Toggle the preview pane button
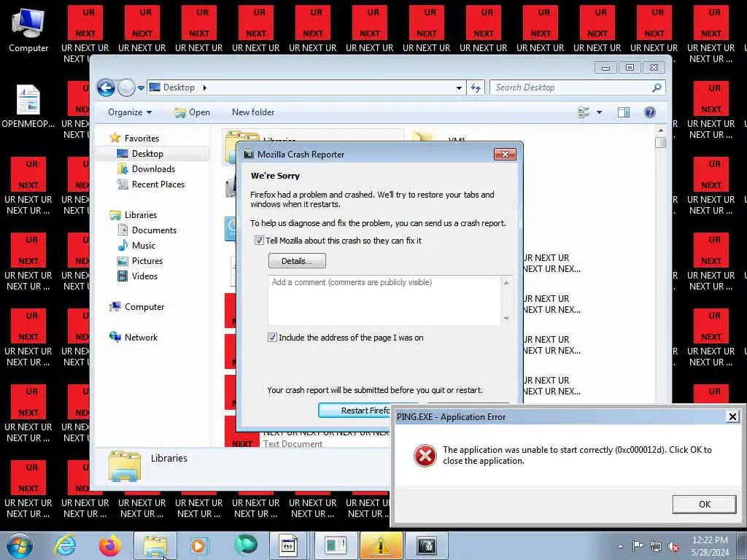747x560 pixels. click(624, 112)
